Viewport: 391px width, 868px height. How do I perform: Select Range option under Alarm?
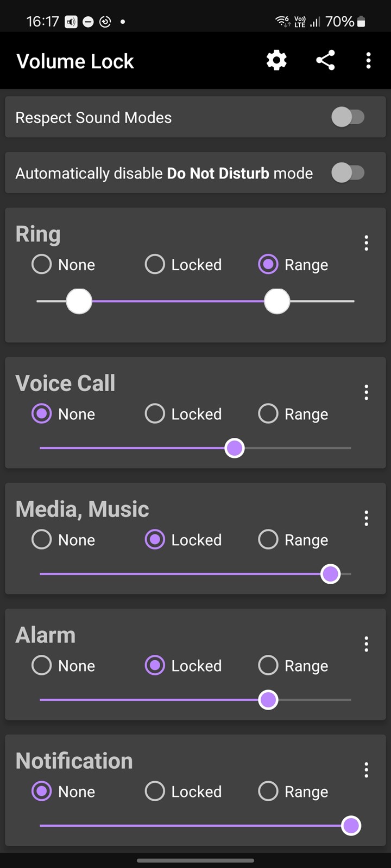click(x=268, y=666)
